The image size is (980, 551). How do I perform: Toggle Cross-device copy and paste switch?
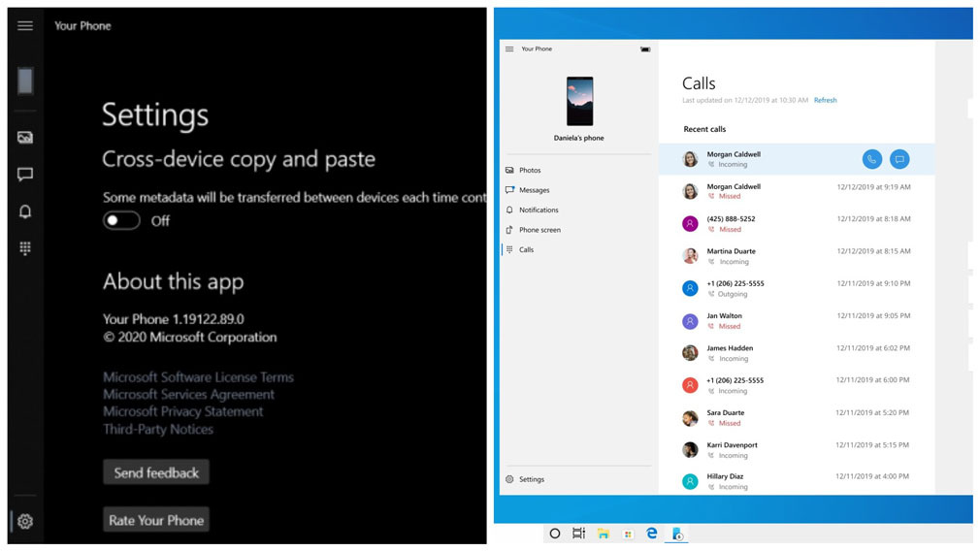coord(121,220)
